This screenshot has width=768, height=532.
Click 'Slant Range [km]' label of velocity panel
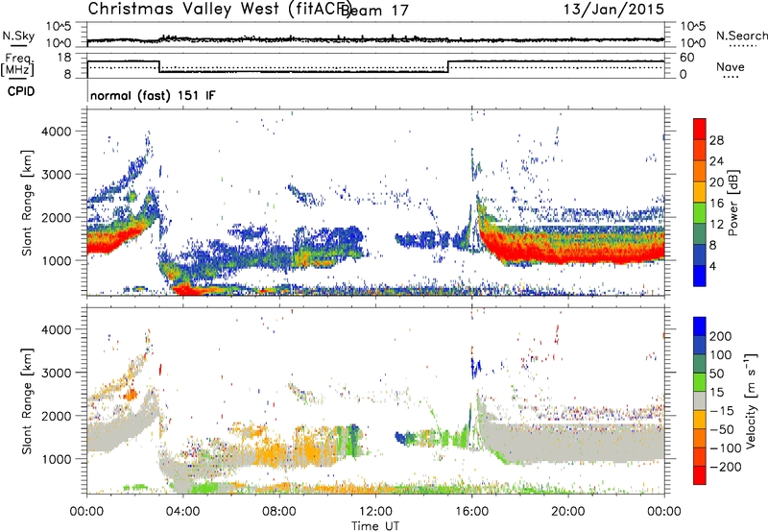[x=27, y=400]
